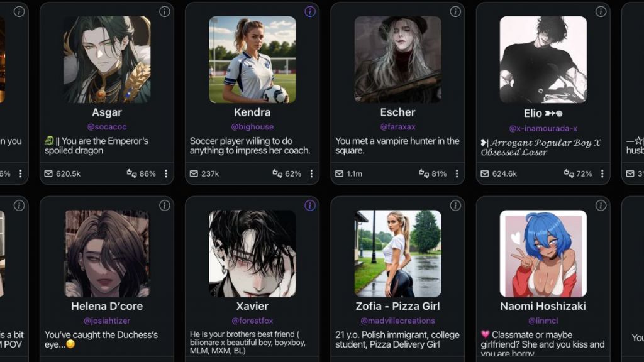This screenshot has height=362, width=644.
Task: Go to @faraxax creator page
Action: pyautogui.click(x=397, y=127)
